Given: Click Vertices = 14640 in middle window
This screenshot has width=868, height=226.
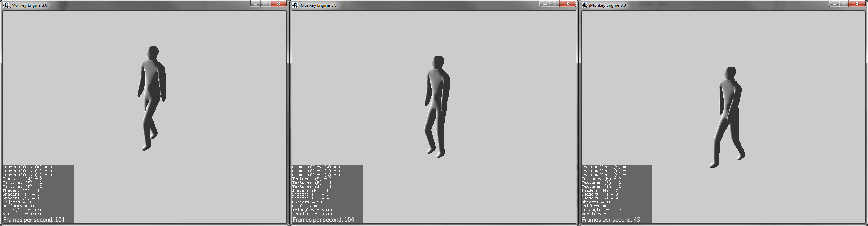Looking at the screenshot, I should (312, 214).
